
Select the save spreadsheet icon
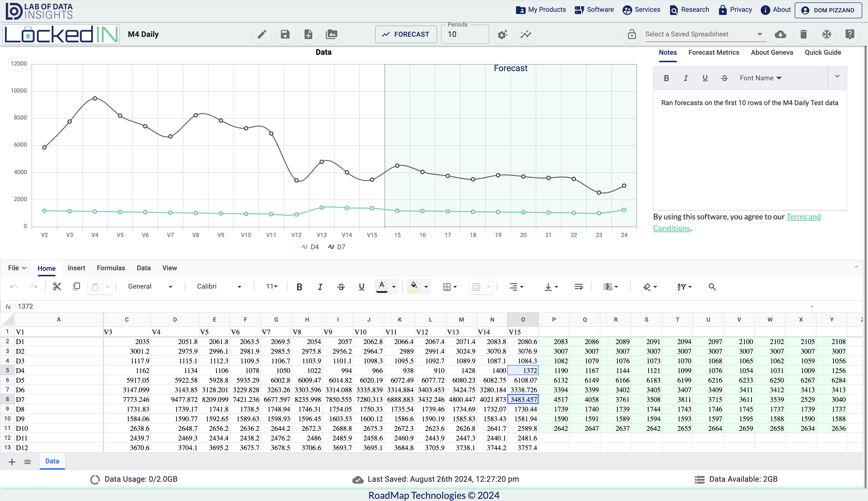pyautogui.click(x=285, y=34)
